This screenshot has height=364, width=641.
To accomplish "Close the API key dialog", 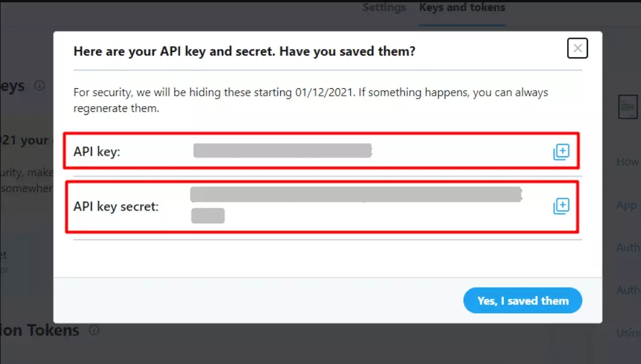I will (x=577, y=48).
